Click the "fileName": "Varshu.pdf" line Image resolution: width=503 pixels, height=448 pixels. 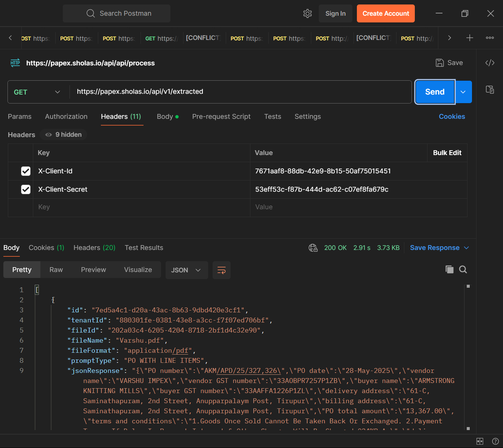click(x=117, y=340)
